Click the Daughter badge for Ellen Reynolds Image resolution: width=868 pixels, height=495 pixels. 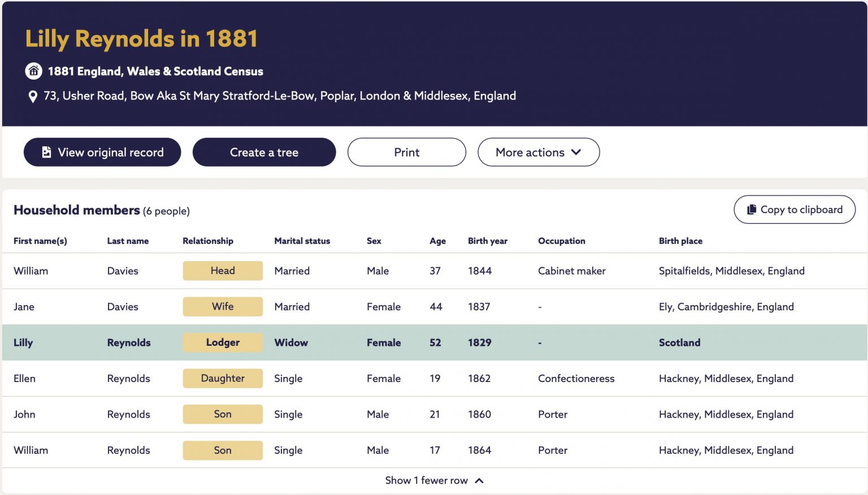point(223,378)
